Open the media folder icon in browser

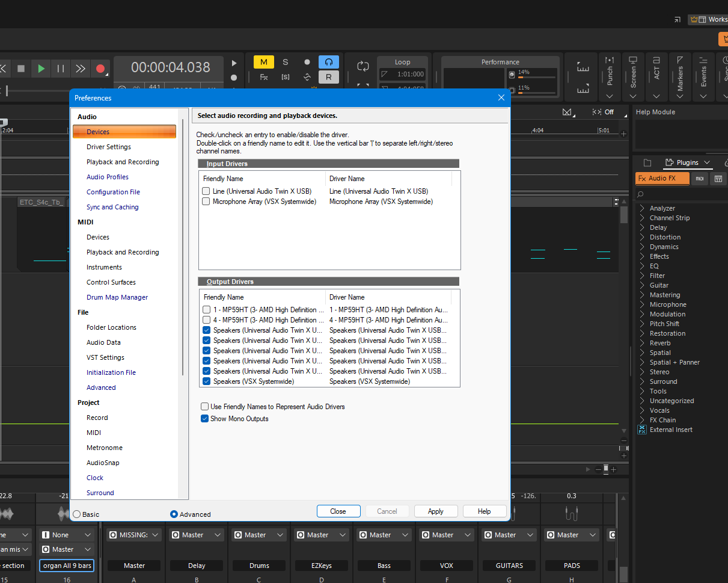click(x=647, y=162)
